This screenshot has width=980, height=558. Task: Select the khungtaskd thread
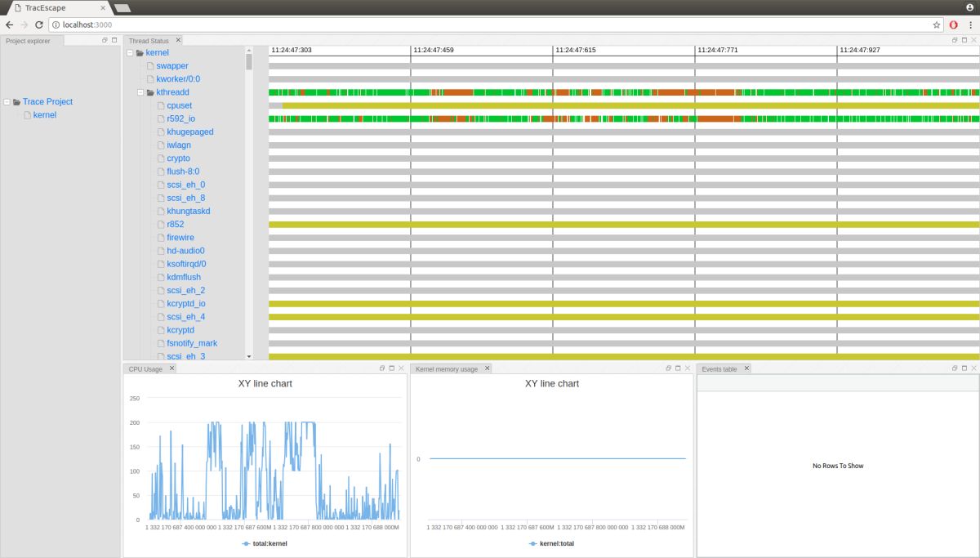(189, 211)
